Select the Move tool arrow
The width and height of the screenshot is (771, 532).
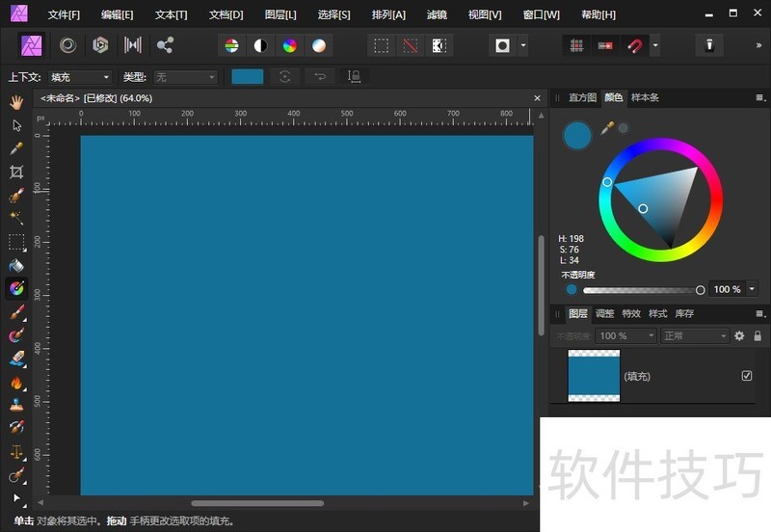tap(16, 125)
